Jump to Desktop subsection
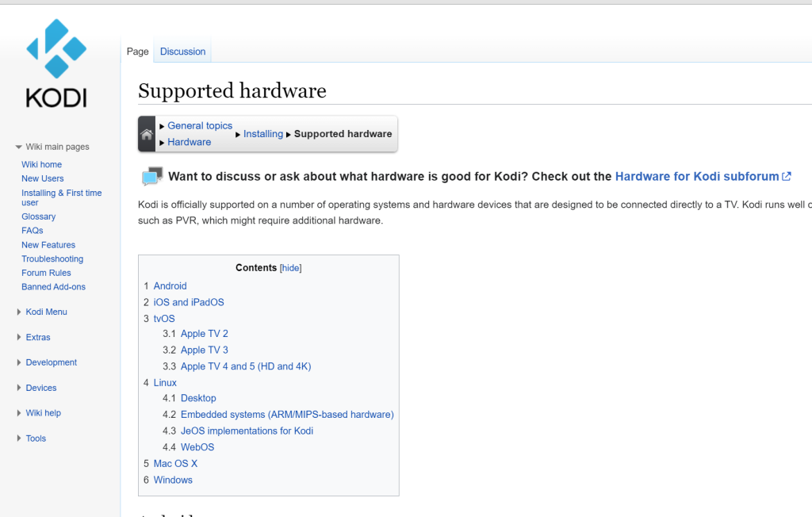Viewport: 812px width, 517px height. coord(198,398)
